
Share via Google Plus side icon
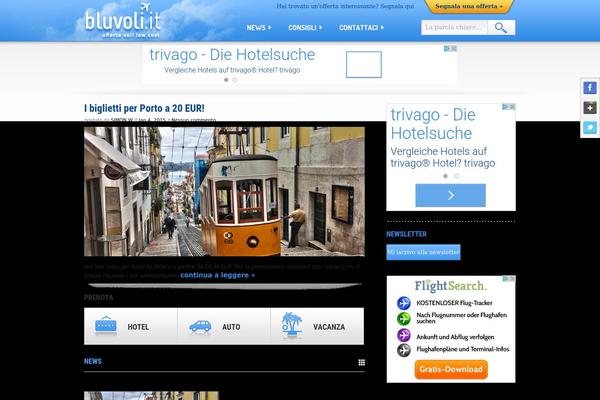[590, 108]
